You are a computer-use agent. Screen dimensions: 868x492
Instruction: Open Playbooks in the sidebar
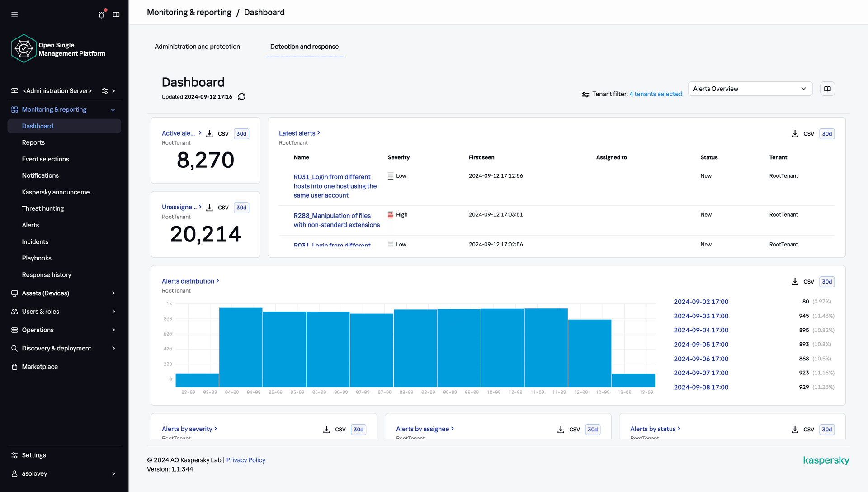(37, 258)
